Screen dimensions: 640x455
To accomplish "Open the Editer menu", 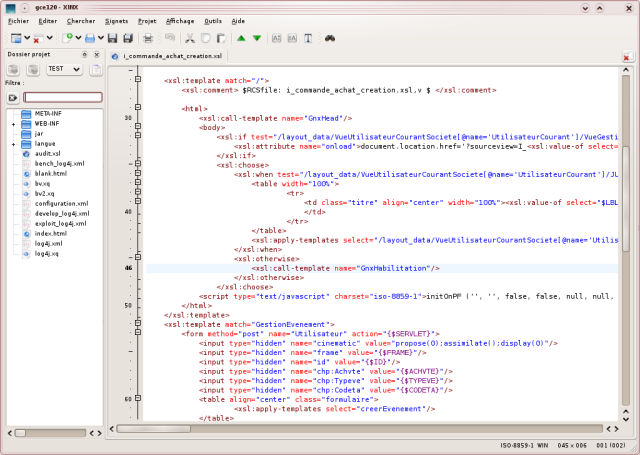I will pos(48,21).
